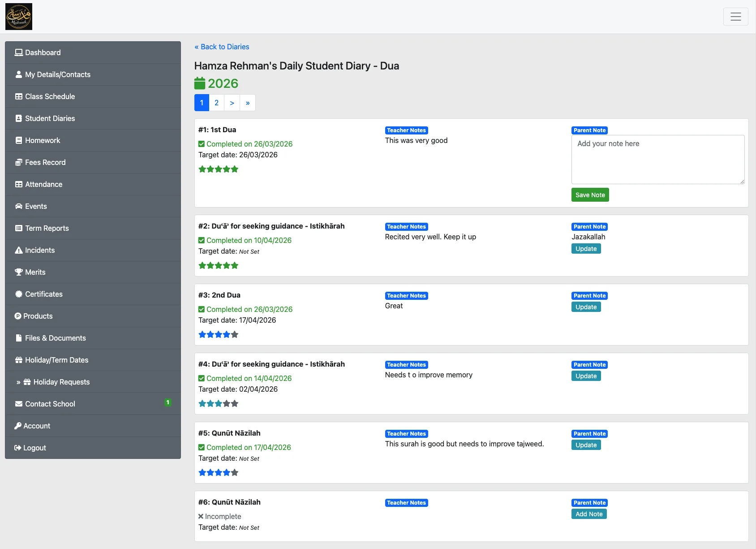The width and height of the screenshot is (756, 549).
Task: Click the Certificates badge icon
Action: [19, 294]
